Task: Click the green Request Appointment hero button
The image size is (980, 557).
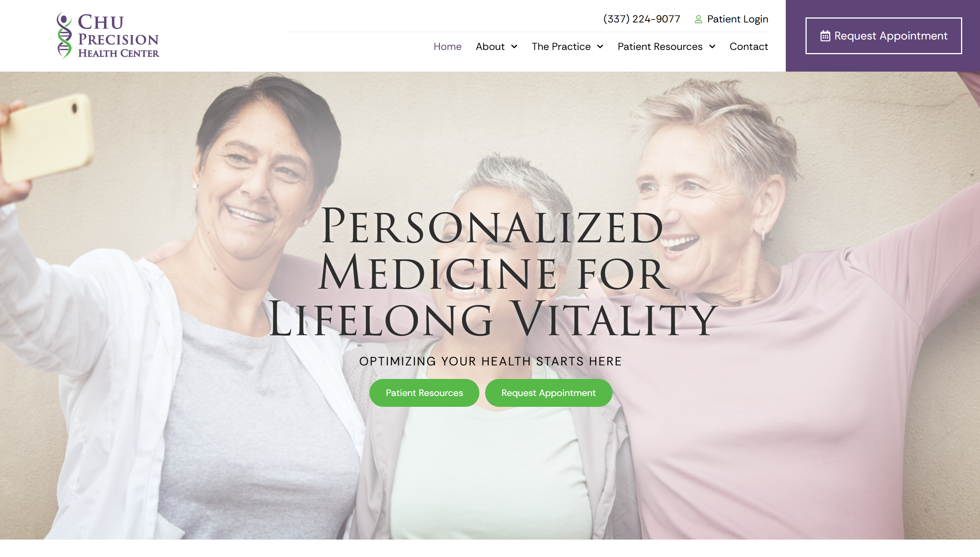Action: (548, 392)
